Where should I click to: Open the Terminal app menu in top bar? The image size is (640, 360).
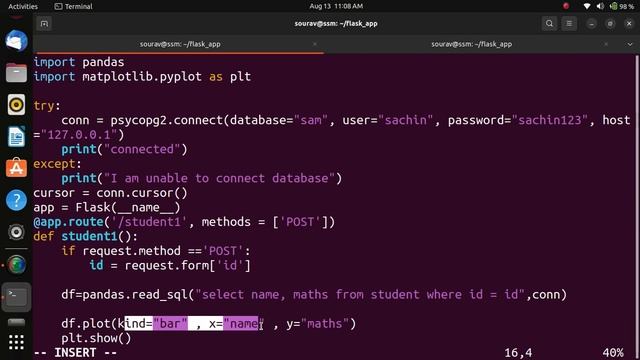coord(73,6)
